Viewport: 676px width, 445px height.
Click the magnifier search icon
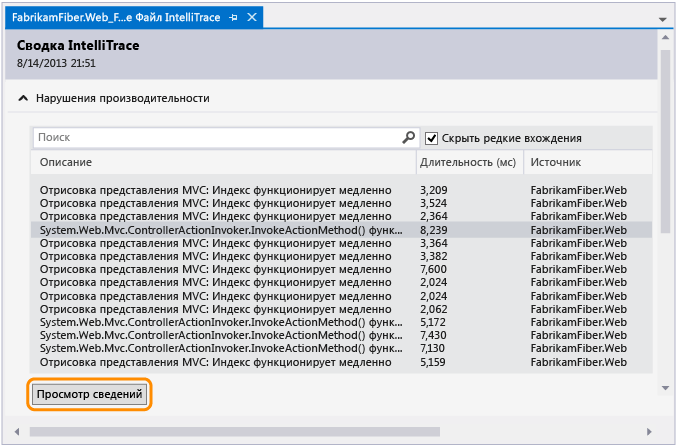pos(408,138)
